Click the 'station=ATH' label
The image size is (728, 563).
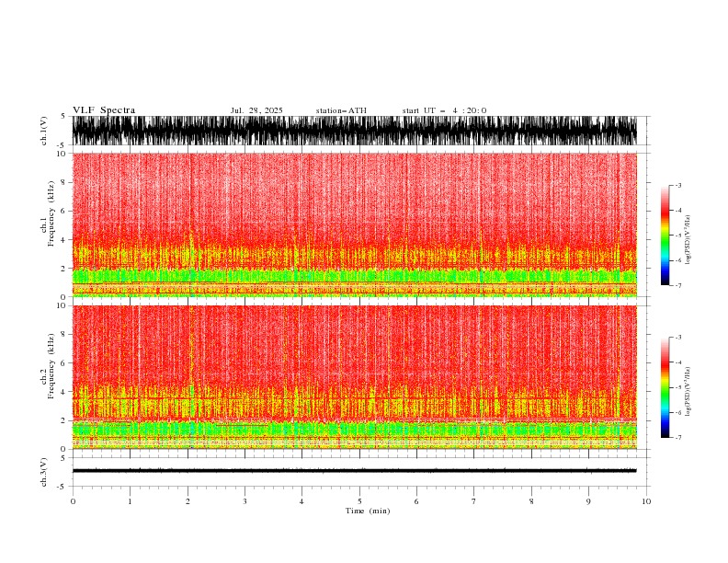341,110
